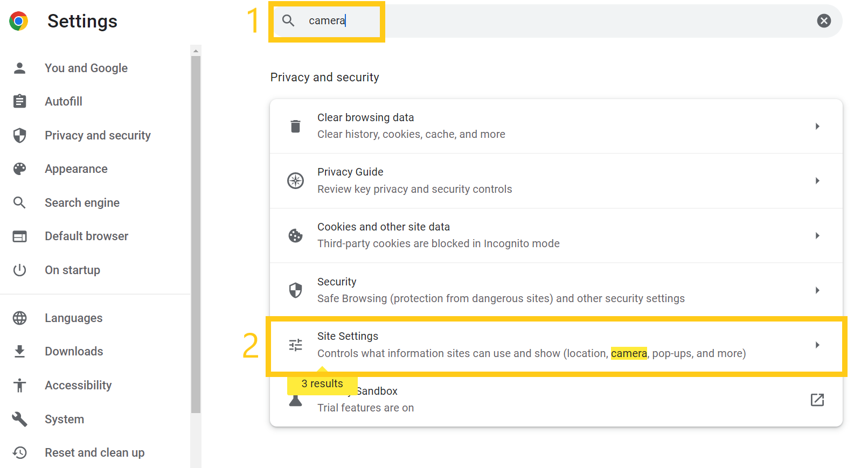This screenshot has height=468, width=868.
Task: Select Privacy and security in sidebar
Action: coord(98,136)
